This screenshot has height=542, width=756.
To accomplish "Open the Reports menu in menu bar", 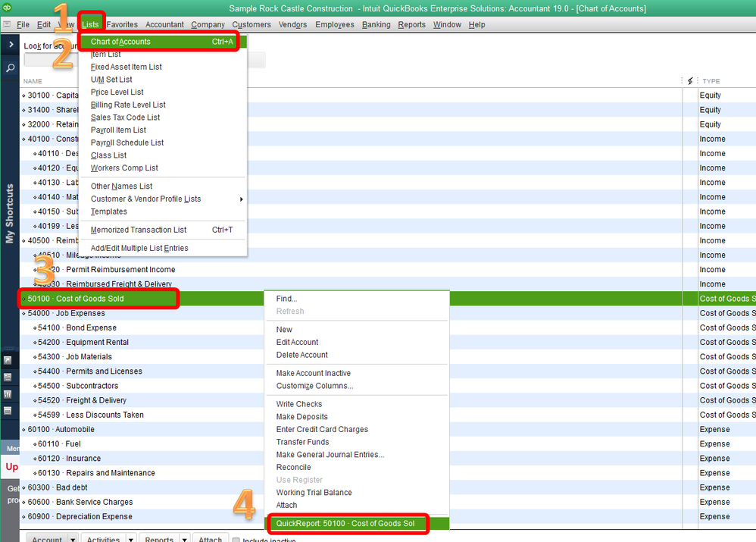I will click(412, 24).
